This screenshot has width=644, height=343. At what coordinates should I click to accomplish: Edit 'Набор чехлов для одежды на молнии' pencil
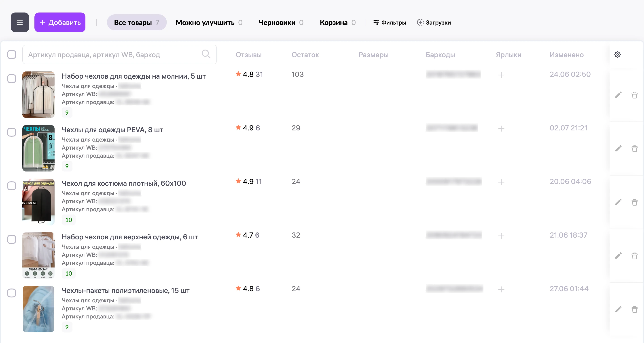tap(618, 95)
